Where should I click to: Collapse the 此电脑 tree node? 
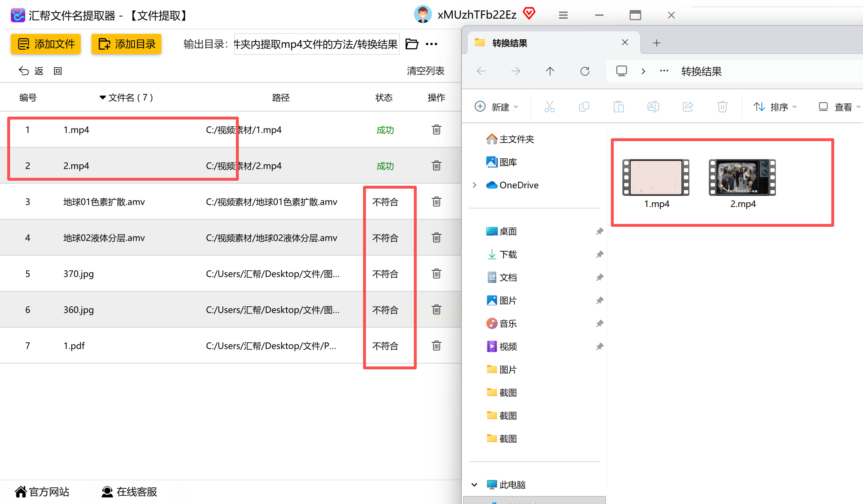[474, 485]
